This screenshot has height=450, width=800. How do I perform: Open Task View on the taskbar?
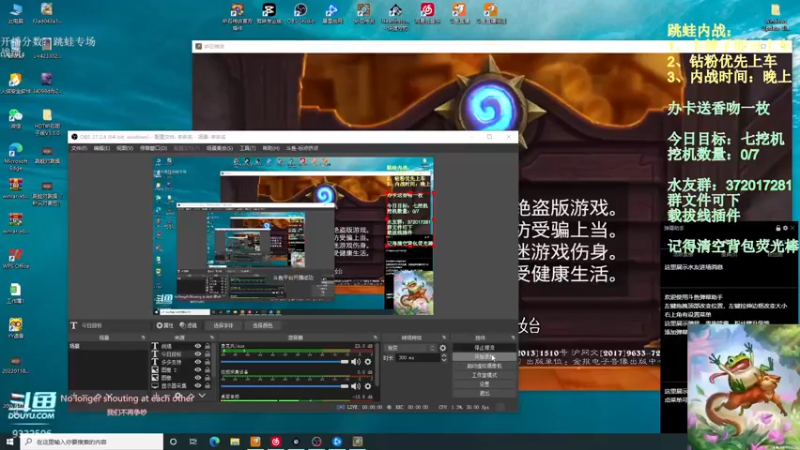tap(193, 441)
